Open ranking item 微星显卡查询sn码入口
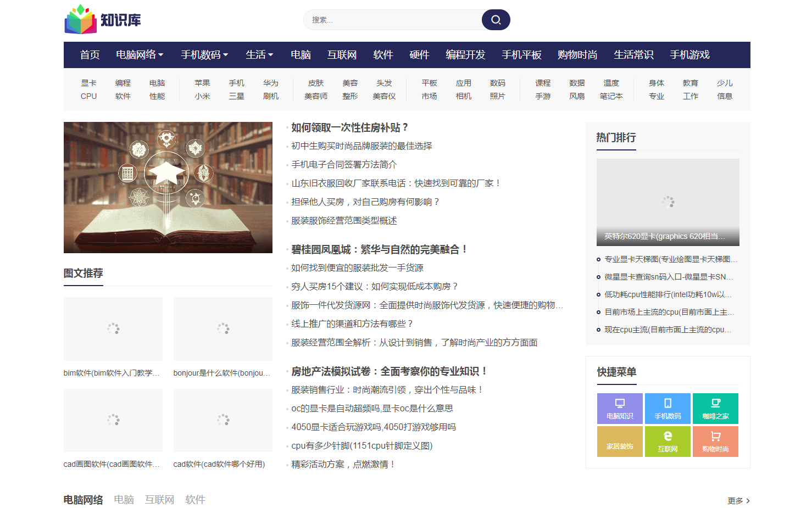 point(669,277)
